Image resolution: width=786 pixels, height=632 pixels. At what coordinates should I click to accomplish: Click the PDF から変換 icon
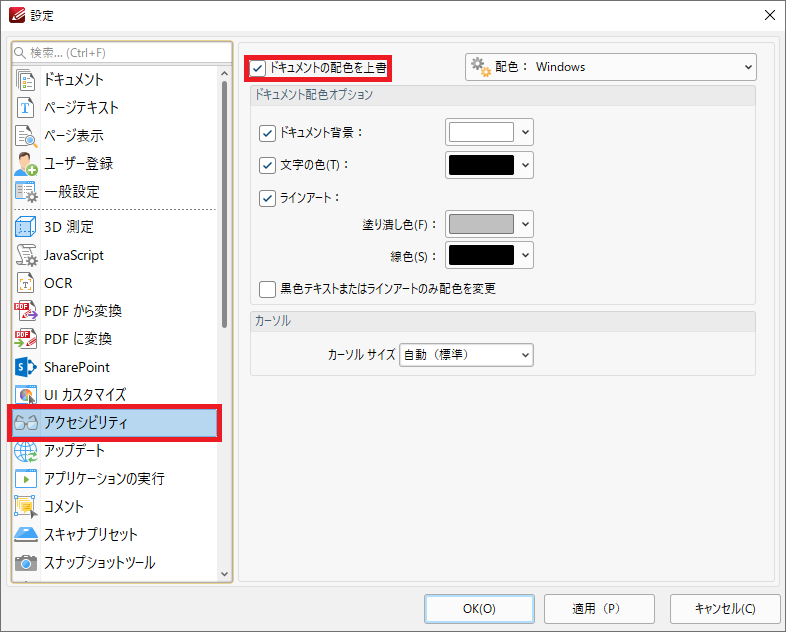tap(26, 311)
